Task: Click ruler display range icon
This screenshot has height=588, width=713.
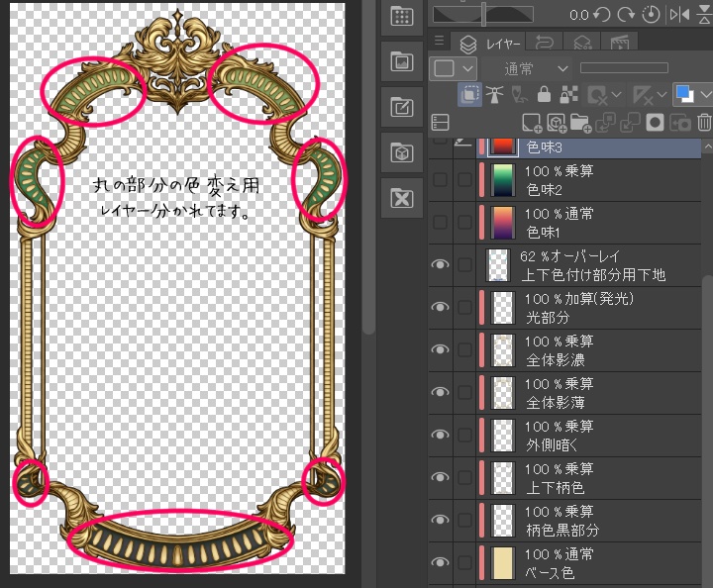Action: pos(643,95)
